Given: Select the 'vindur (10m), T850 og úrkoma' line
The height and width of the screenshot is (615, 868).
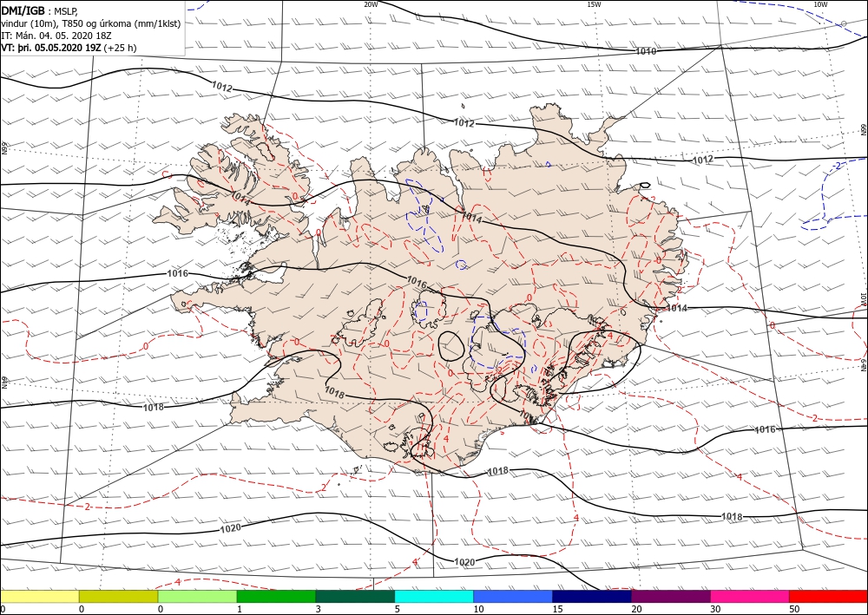Looking at the screenshot, I should coord(91,23).
